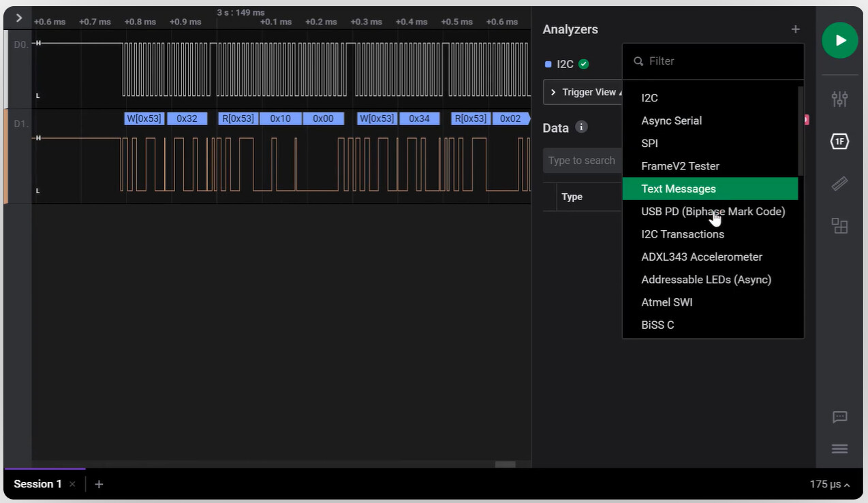The image size is (868, 503).
Task: Collapse the channel sidebar with the chevron
Action: click(x=18, y=18)
